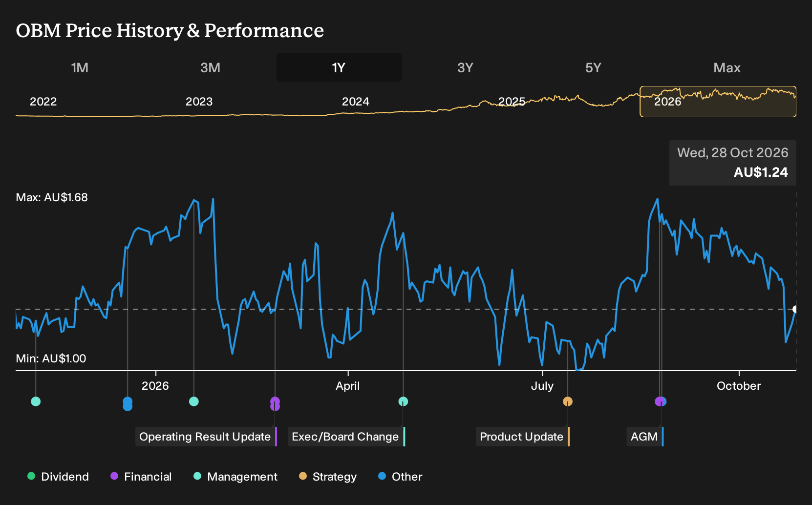Screen dimensions: 812x505
Task: Click the 2024 label in the overview timeline
Action: (x=356, y=102)
